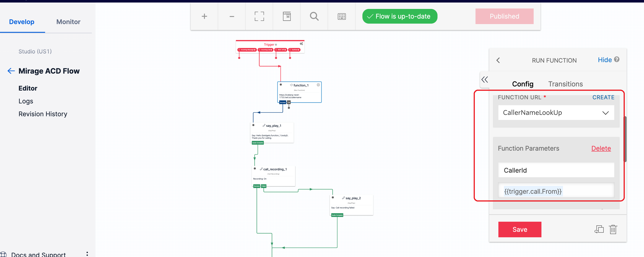The image size is (644, 257).
Task: Click the Docs and Support lifebuoy icon
Action: pos(3,254)
